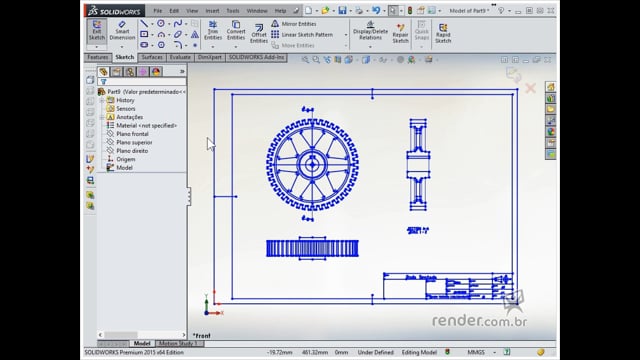Expand the History tree node
Viewport: 640px width, 360px height.
[102, 100]
